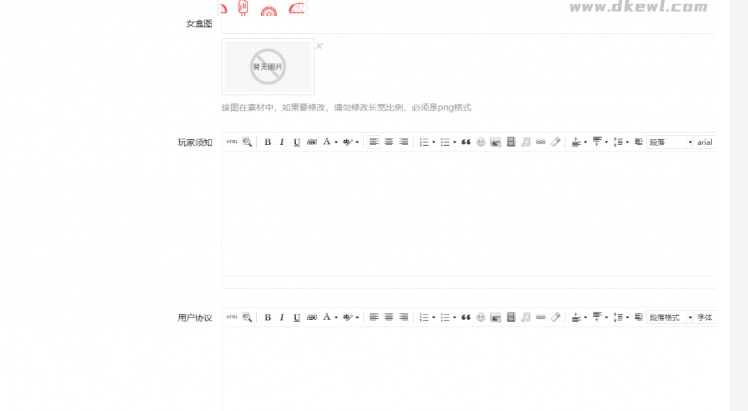Toggle HTML source view in 用户协议 editor
This screenshot has height=411, width=748.
click(232, 317)
